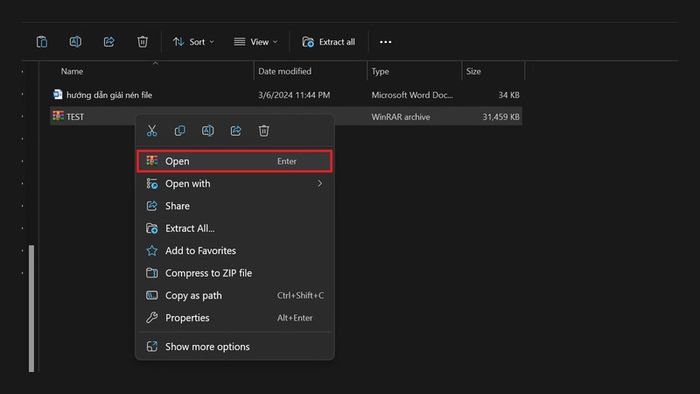Open the See more ellipsis menu

click(x=385, y=42)
